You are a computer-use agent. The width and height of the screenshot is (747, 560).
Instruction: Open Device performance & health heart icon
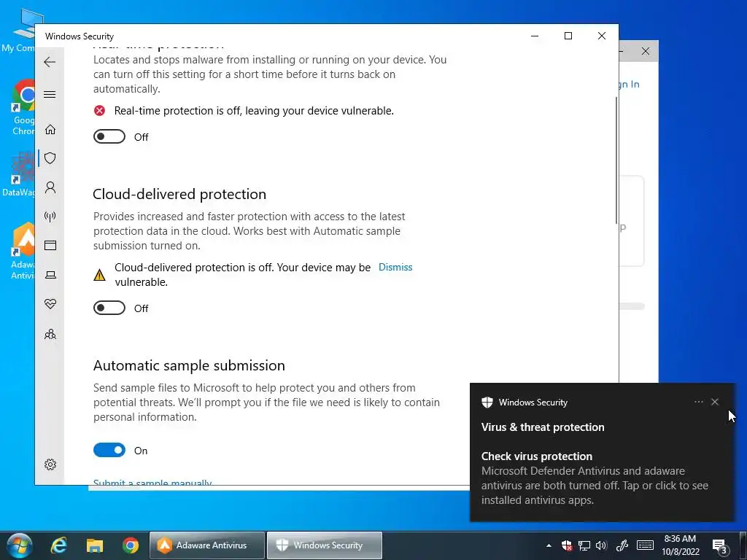tap(50, 304)
